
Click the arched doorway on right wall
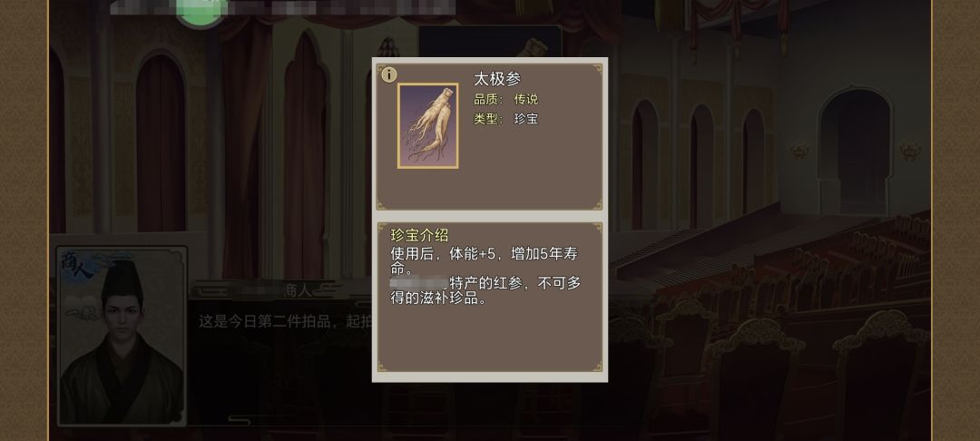tap(855, 152)
